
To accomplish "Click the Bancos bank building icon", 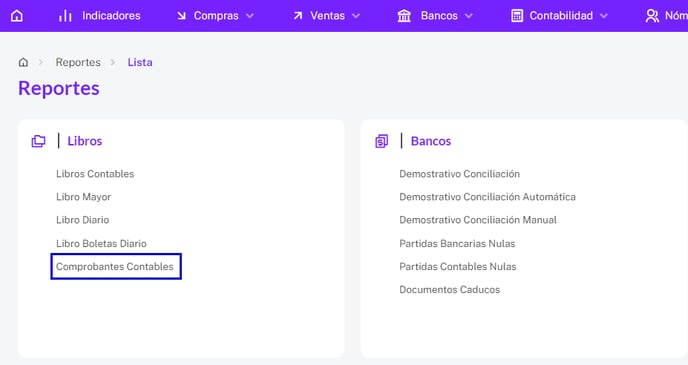I will (404, 16).
